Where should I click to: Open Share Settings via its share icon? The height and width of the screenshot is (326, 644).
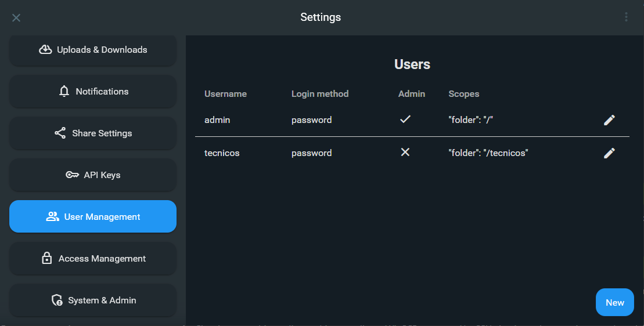click(60, 133)
